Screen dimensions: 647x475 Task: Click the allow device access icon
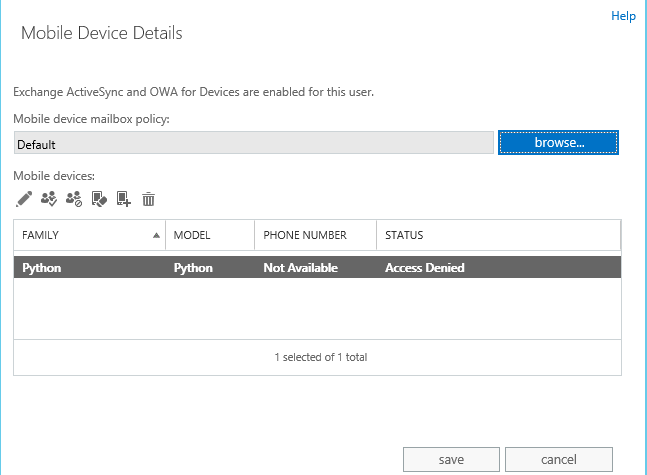coord(48,199)
